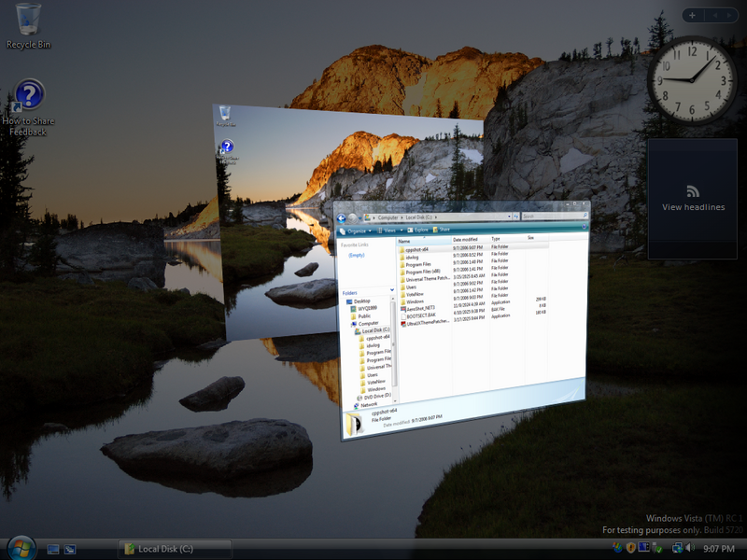This screenshot has height=560, width=747.
Task: Open the Recycle Bin desktop icon
Action: pyautogui.click(x=28, y=19)
